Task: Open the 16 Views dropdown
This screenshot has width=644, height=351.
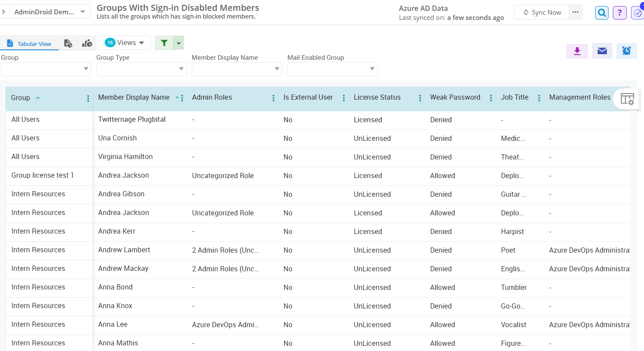Action: 124,42
